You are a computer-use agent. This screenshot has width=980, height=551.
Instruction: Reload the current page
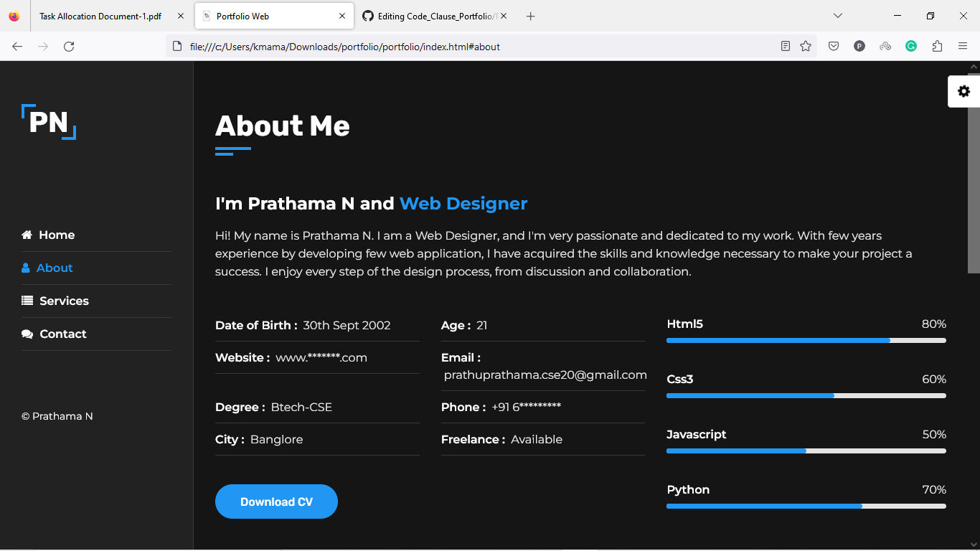(x=69, y=47)
